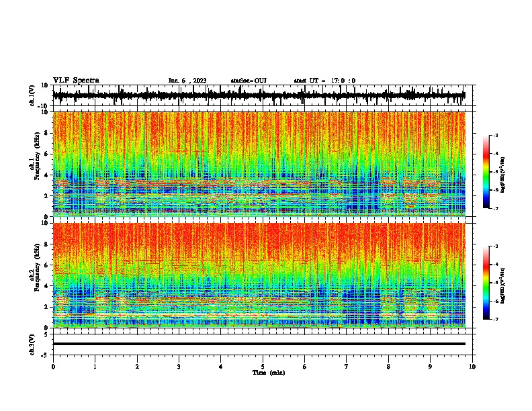
Task: Click time axis tick label "9"
Action: (x=430, y=367)
